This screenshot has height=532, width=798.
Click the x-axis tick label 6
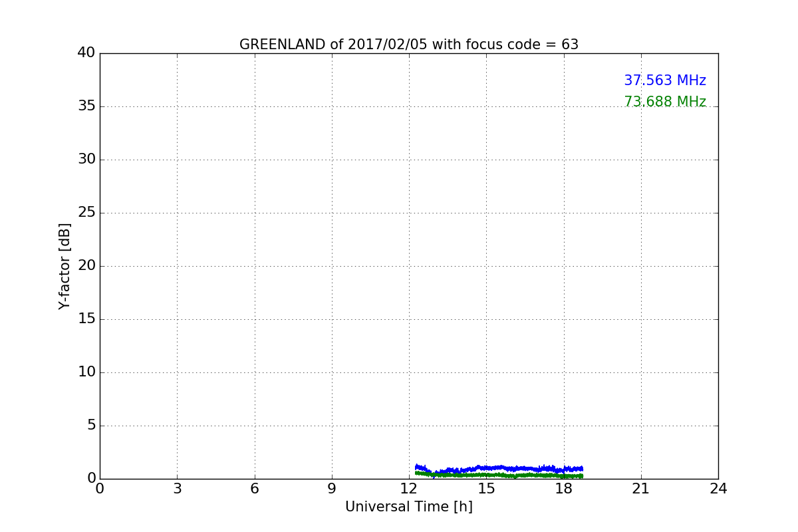[x=255, y=489]
